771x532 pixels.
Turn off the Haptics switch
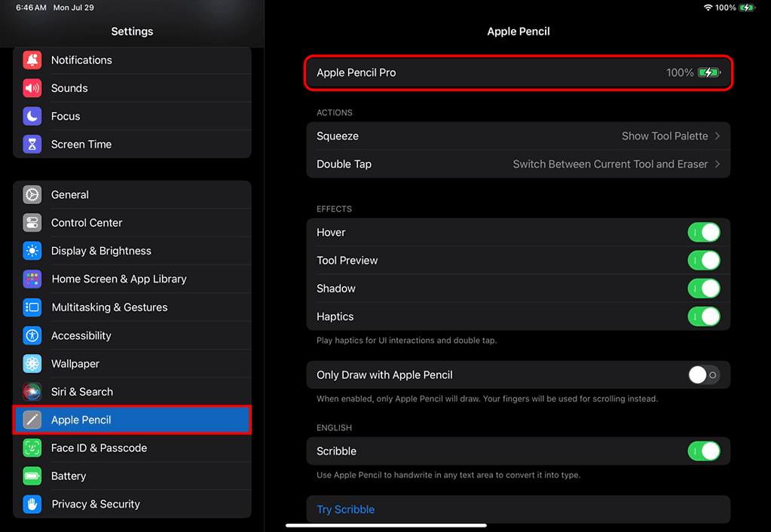point(704,316)
